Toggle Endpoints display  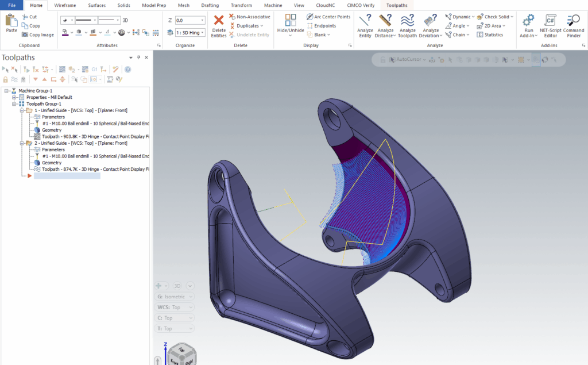click(321, 26)
